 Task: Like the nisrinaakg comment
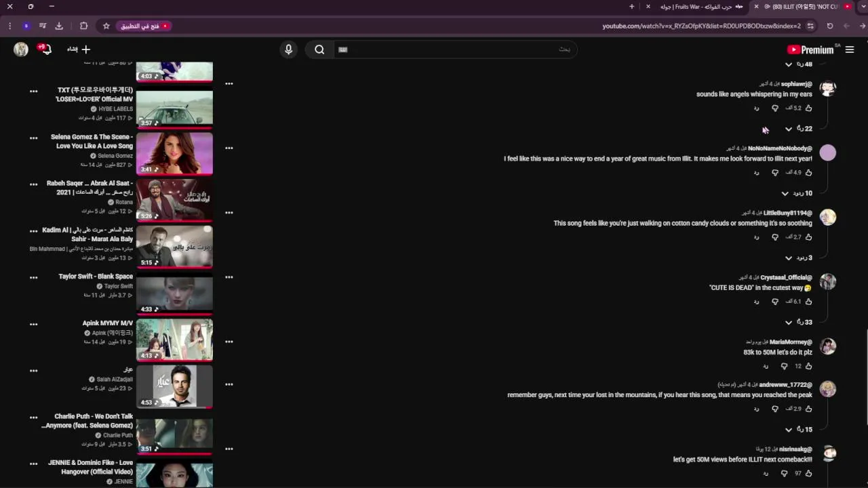click(808, 473)
